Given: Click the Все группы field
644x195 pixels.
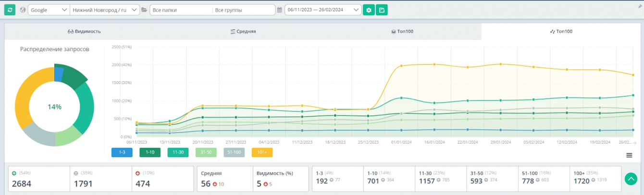Looking at the screenshot, I should [243, 10].
